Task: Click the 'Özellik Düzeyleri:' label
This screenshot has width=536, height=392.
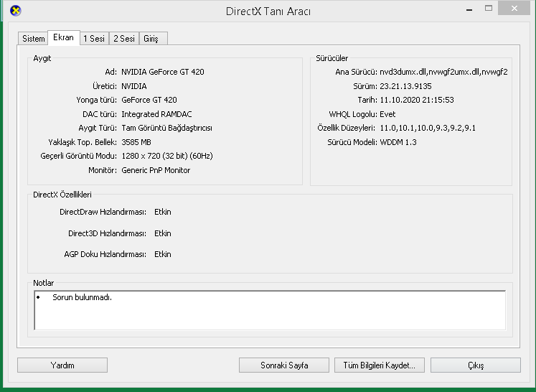Action: point(346,128)
